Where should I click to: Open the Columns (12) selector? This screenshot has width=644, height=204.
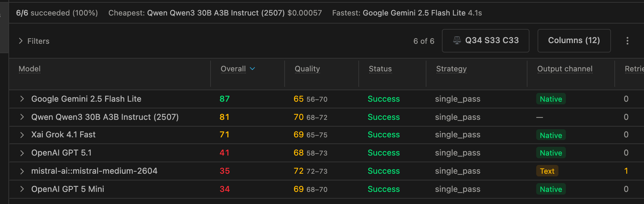pos(574,41)
